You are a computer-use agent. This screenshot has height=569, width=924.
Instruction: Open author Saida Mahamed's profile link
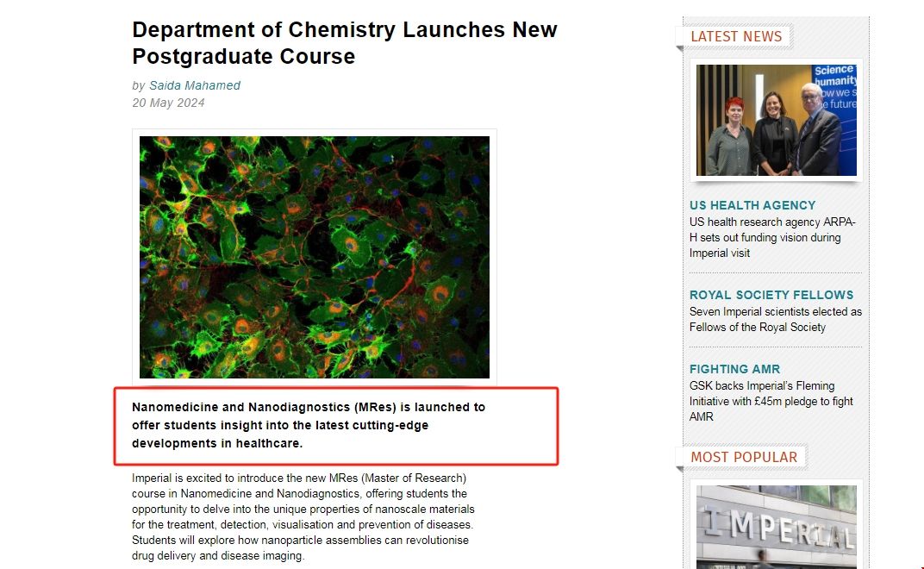coord(195,85)
